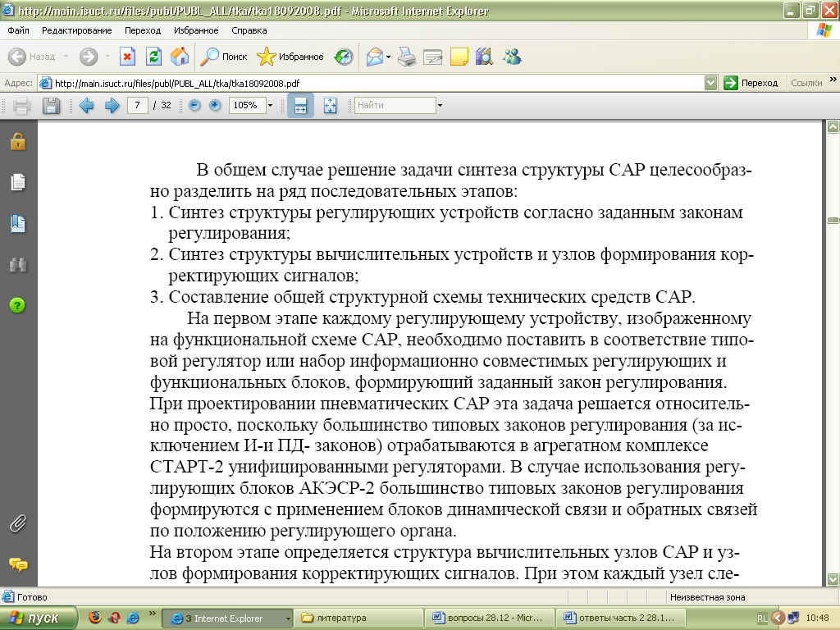This screenshot has height=630, width=840.
Task: Open the пуск Start button
Action: 39,619
